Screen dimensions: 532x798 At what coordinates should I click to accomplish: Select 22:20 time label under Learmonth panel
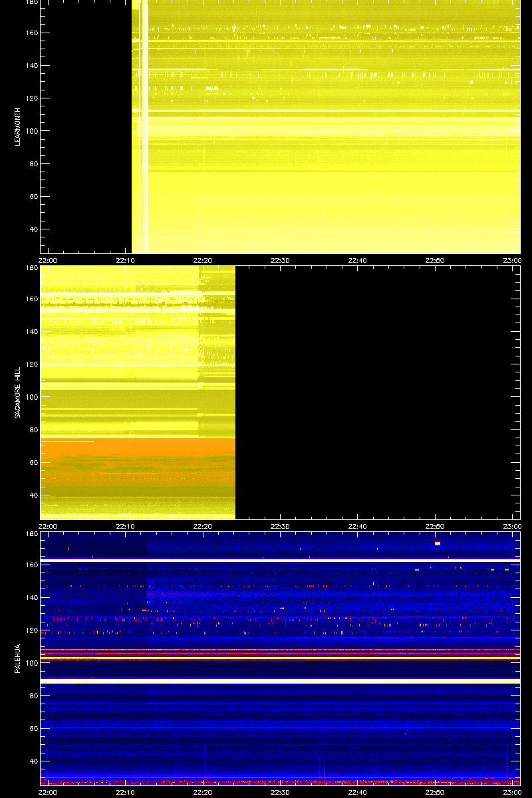(203, 260)
